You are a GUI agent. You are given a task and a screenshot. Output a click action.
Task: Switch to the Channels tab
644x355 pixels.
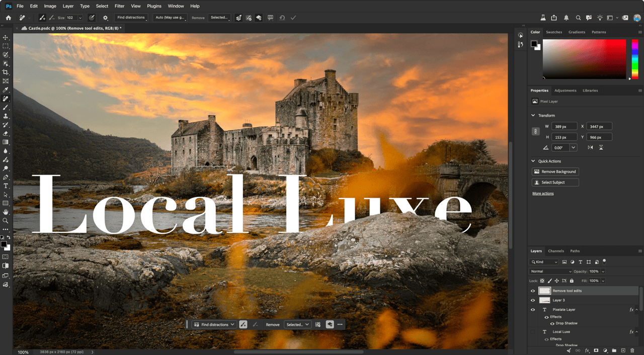coord(556,251)
